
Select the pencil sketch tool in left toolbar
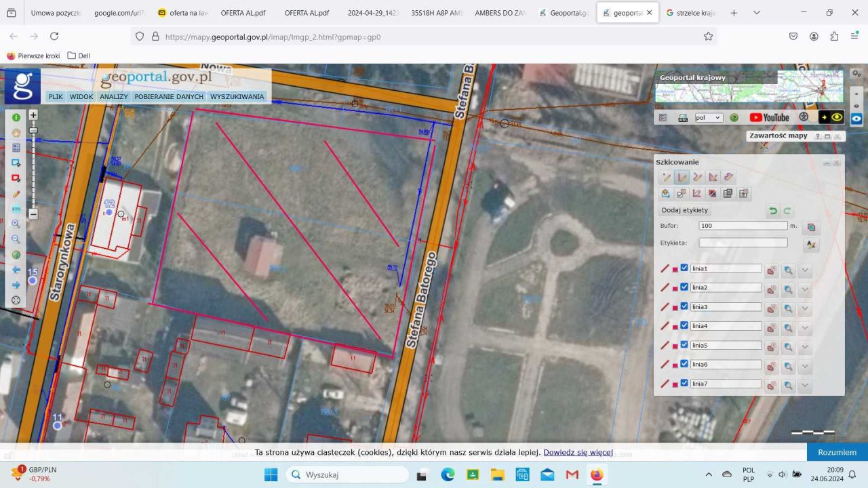[x=16, y=193]
